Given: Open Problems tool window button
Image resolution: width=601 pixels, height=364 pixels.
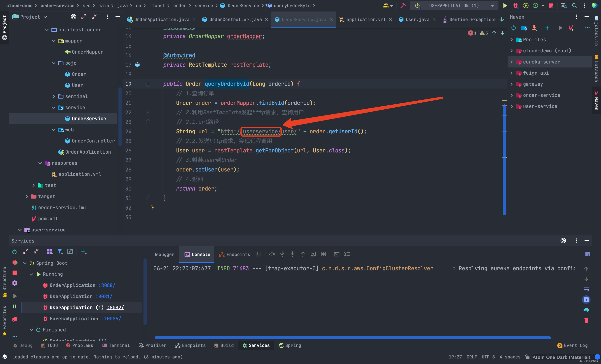Looking at the screenshot, I should coord(79,345).
